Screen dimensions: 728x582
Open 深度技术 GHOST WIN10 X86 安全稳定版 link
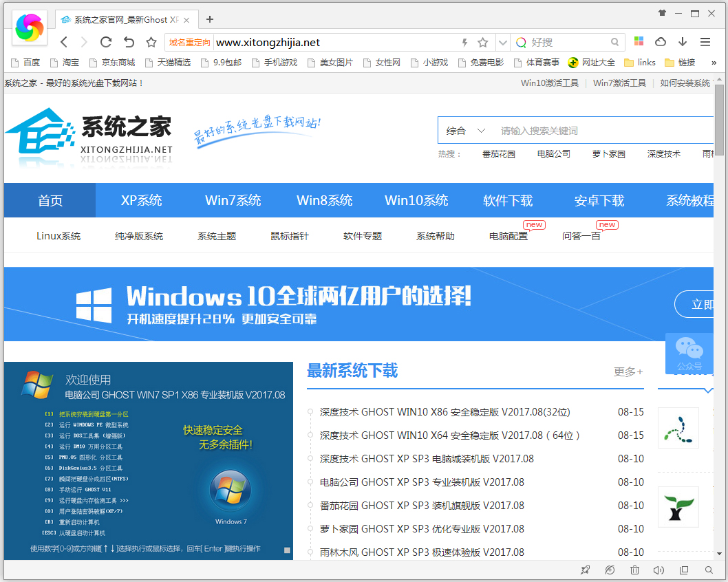coord(445,412)
